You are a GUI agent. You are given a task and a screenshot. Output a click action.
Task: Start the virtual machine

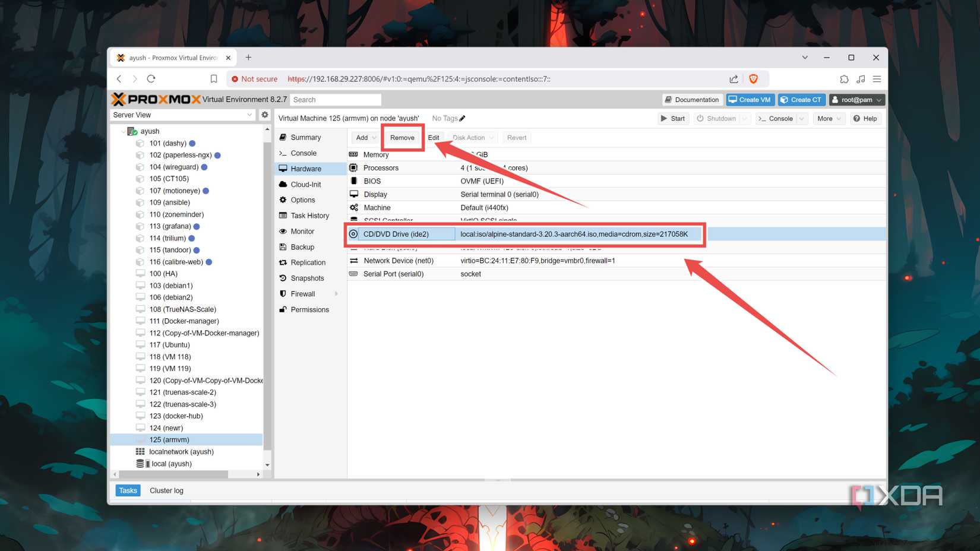click(673, 119)
